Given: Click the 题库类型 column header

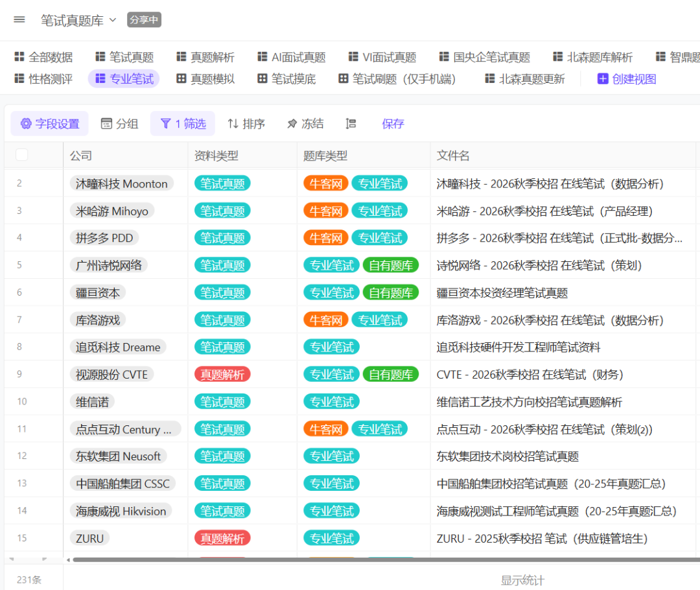Looking at the screenshot, I should 325,156.
